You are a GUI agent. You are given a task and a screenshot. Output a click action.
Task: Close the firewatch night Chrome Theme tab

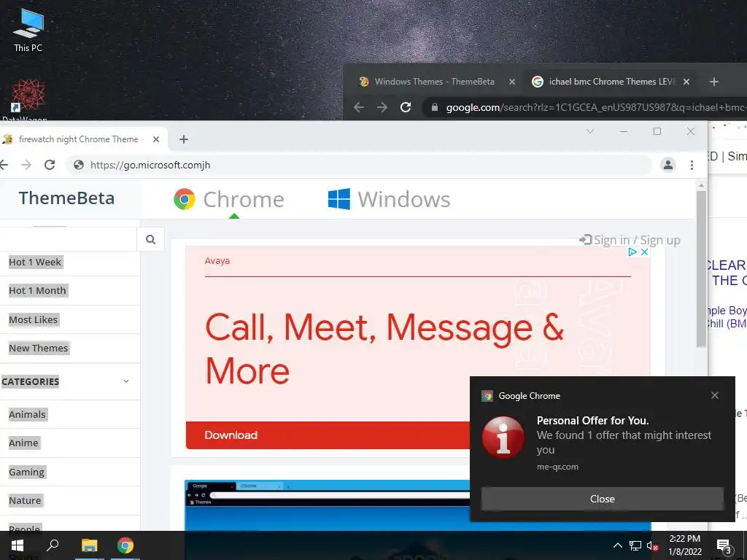(x=156, y=139)
